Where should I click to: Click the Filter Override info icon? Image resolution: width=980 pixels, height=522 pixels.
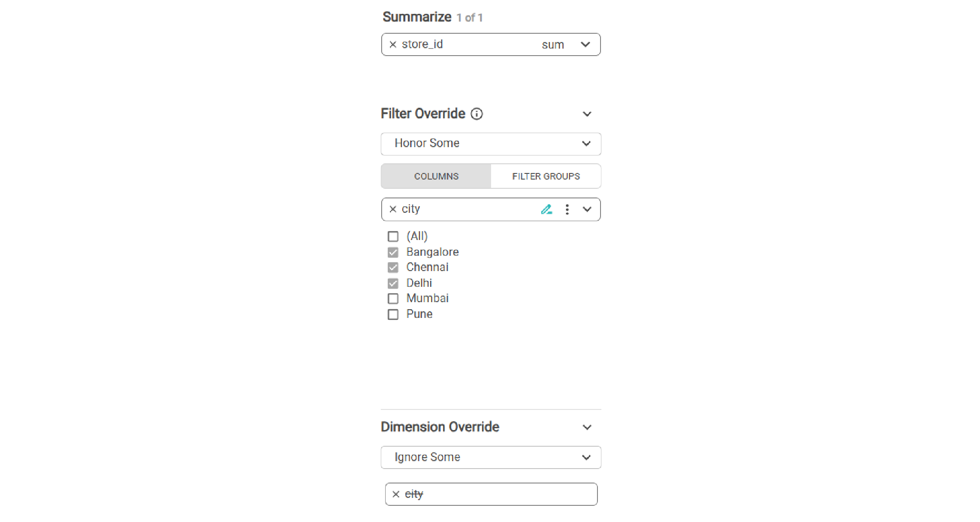[x=477, y=114]
